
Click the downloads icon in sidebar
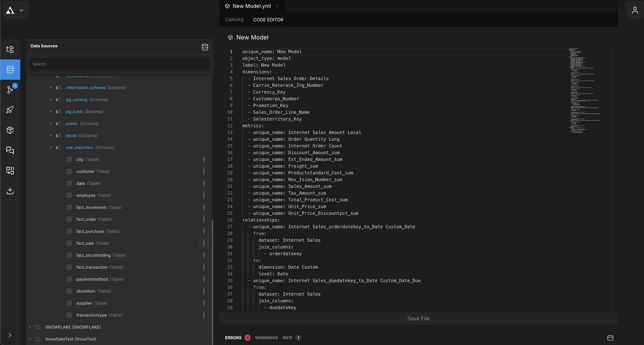[10, 191]
